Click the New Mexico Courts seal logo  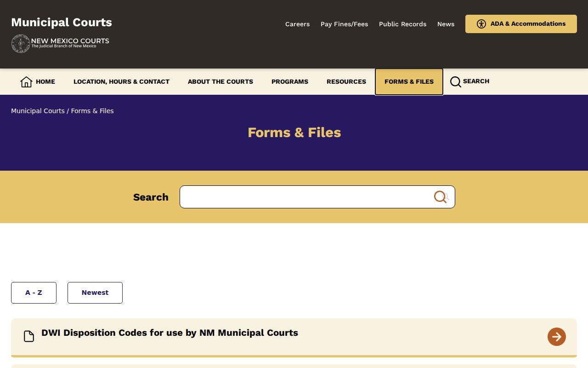(21, 44)
